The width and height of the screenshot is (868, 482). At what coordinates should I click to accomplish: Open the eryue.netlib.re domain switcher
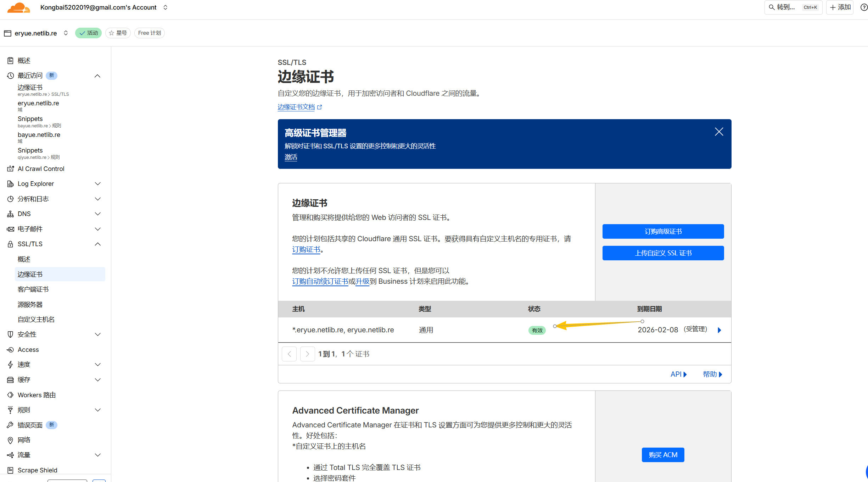66,33
